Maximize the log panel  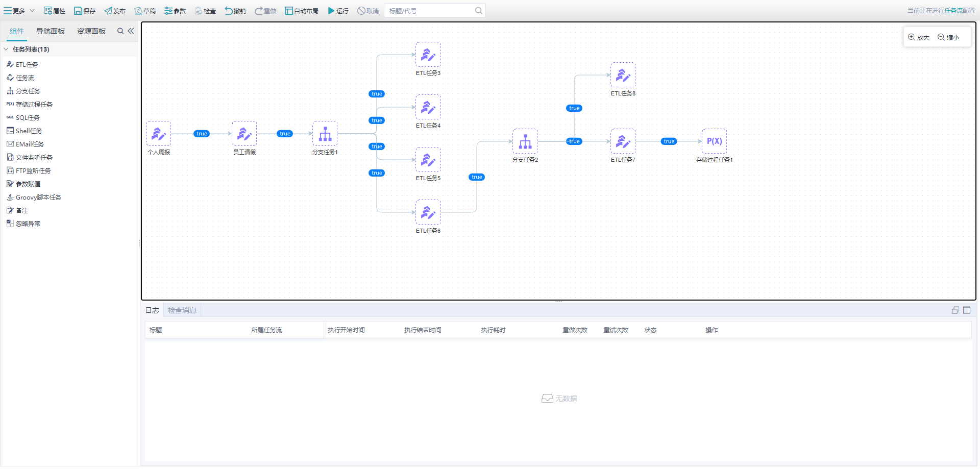pyautogui.click(x=967, y=310)
